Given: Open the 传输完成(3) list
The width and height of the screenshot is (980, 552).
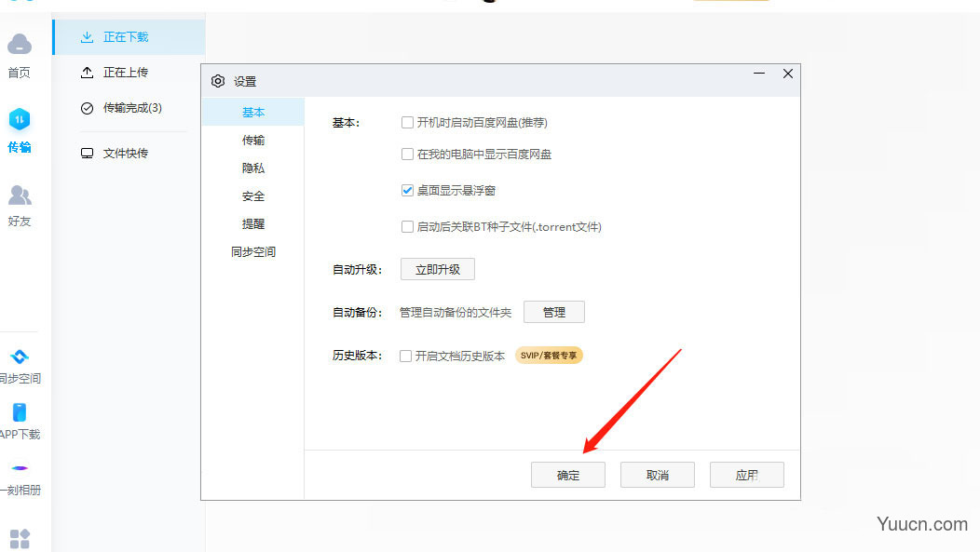Looking at the screenshot, I should [129, 108].
